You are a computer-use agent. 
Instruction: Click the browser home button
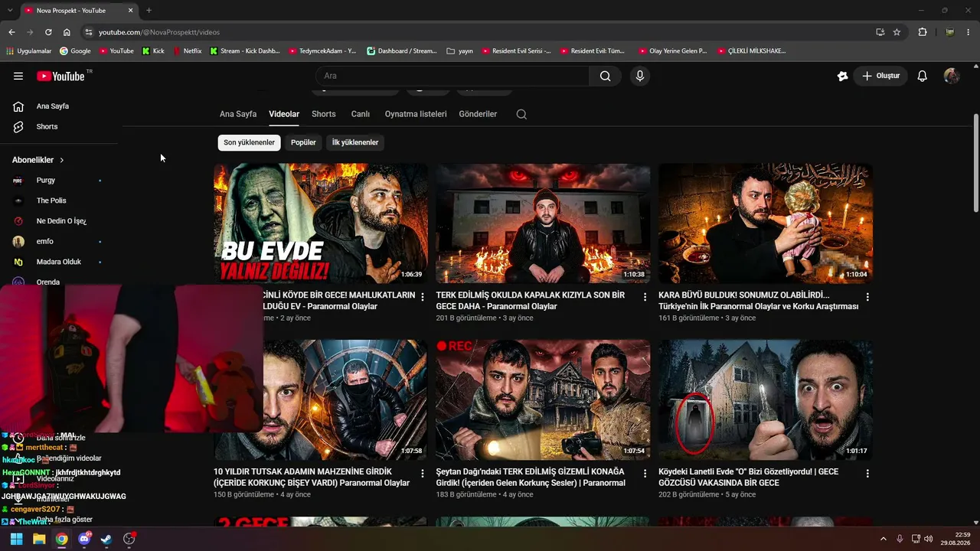pos(67,32)
